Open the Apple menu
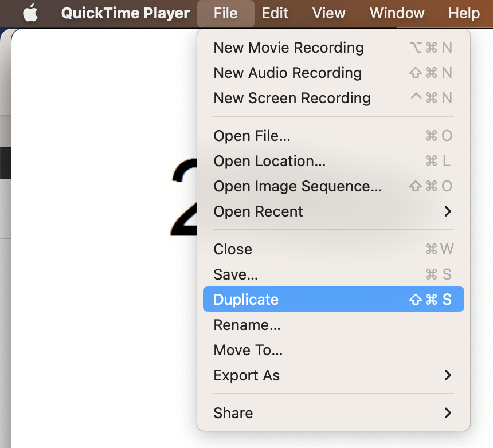493x448 pixels. [x=30, y=13]
